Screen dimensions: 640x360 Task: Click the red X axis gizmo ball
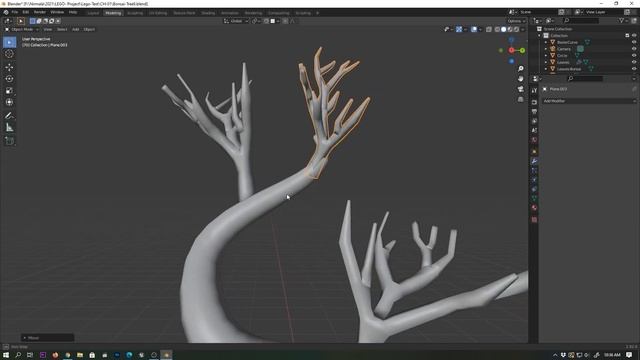[x=511, y=50]
